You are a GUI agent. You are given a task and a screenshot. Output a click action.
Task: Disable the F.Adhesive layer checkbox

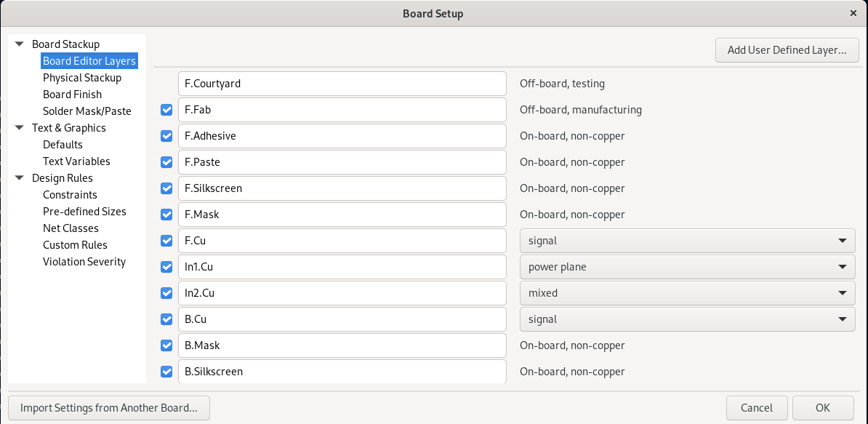(x=166, y=136)
